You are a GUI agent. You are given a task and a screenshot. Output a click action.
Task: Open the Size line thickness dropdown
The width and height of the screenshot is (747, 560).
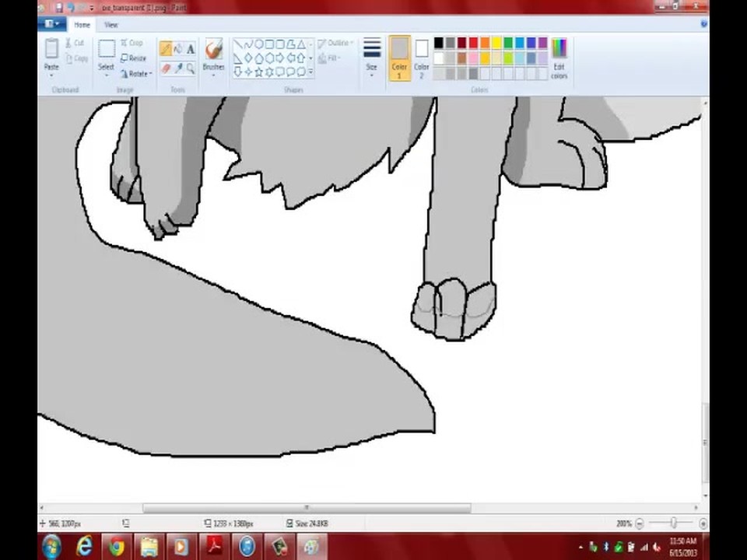[x=372, y=58]
